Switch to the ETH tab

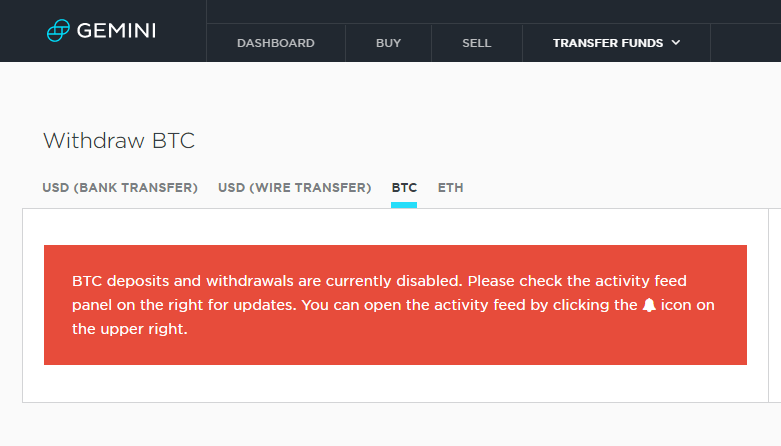(x=450, y=188)
